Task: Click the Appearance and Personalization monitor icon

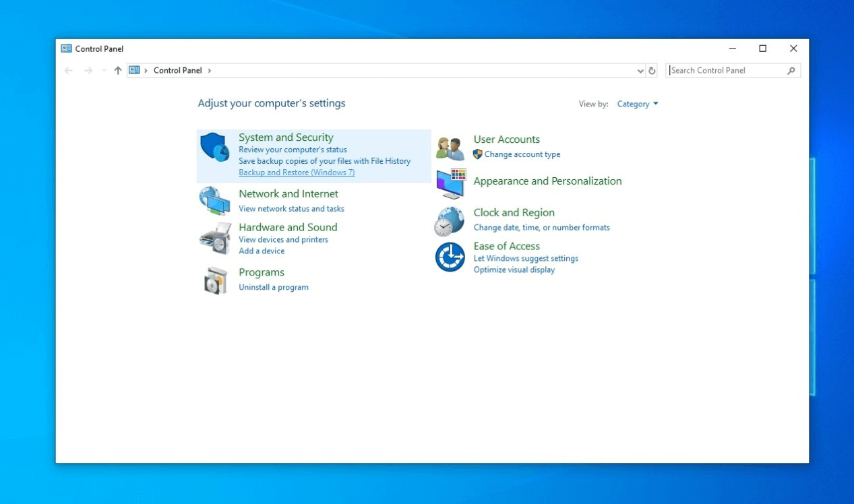Action: coord(450,183)
